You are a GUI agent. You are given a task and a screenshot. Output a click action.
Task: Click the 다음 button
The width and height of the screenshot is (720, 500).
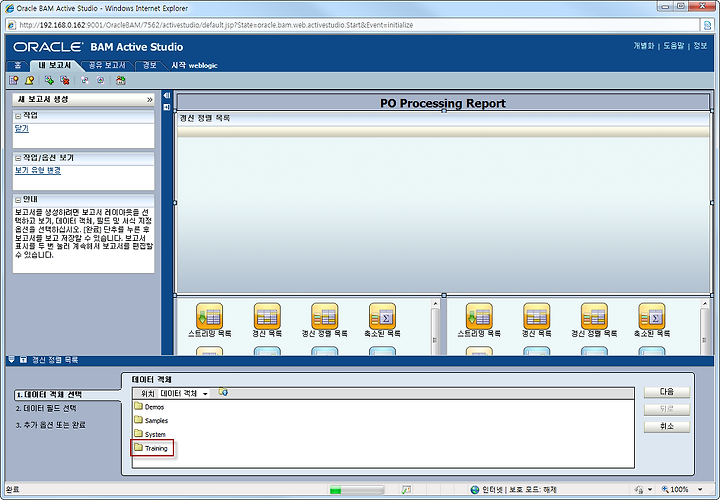pyautogui.click(x=667, y=392)
